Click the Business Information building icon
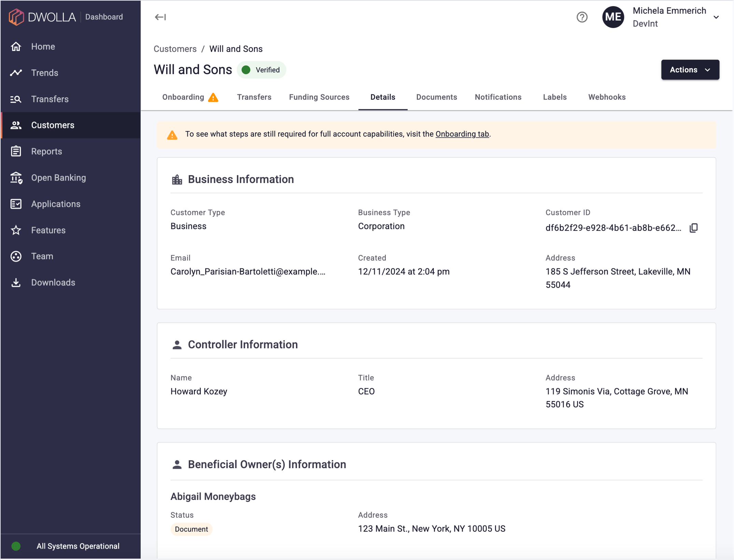The image size is (734, 560). pos(177,180)
